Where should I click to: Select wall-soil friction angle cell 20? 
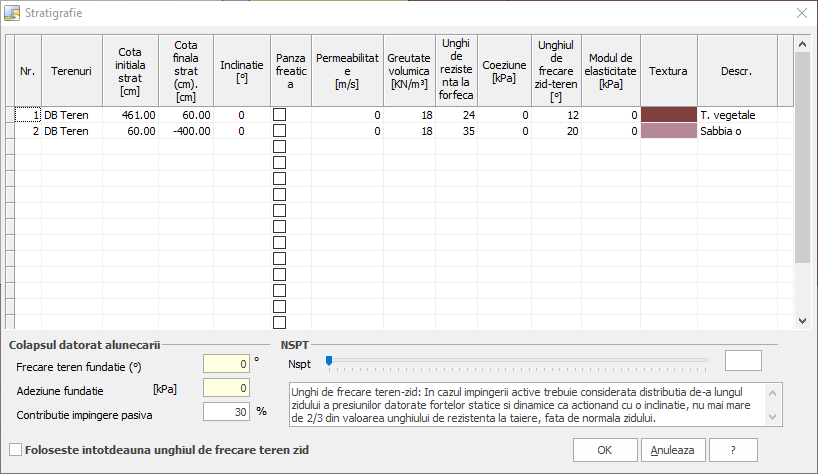tap(556, 131)
